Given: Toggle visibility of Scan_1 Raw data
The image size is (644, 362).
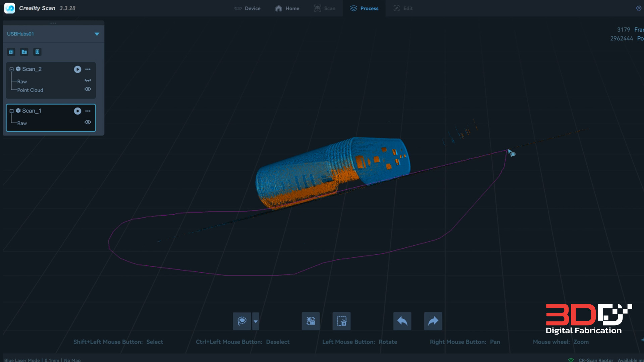Looking at the screenshot, I should [x=88, y=122].
